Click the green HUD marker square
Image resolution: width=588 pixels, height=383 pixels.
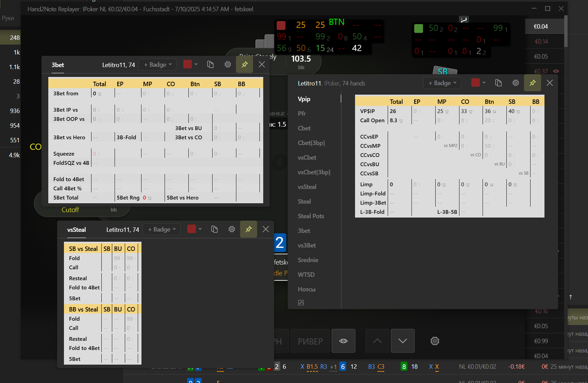pyautogui.click(x=419, y=28)
